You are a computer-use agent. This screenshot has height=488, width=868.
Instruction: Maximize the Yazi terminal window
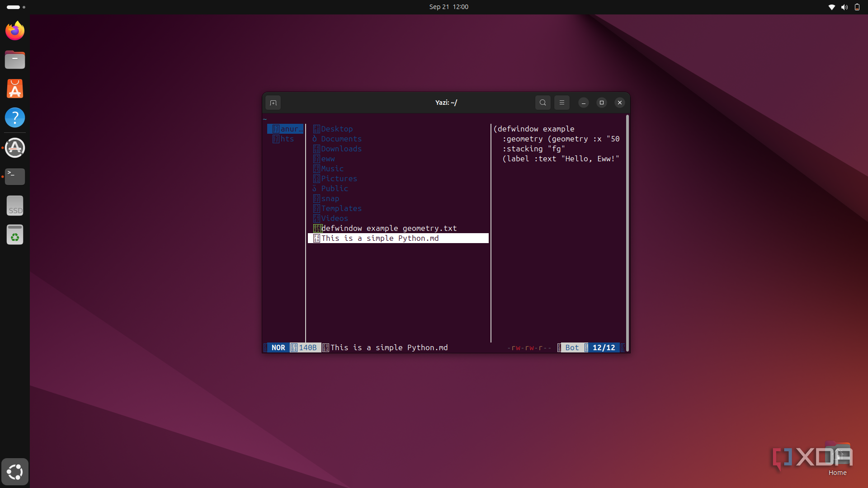pos(602,103)
